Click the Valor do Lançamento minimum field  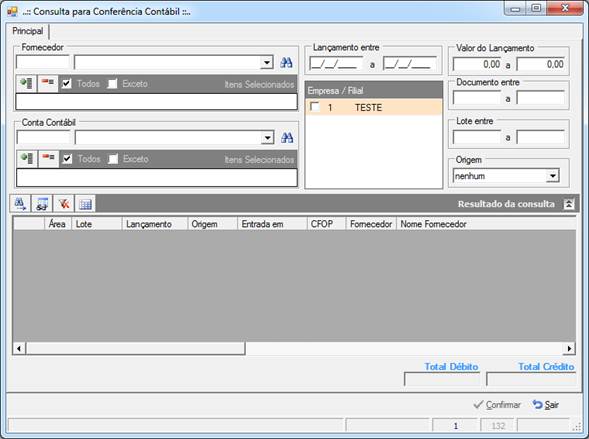pyautogui.click(x=477, y=65)
